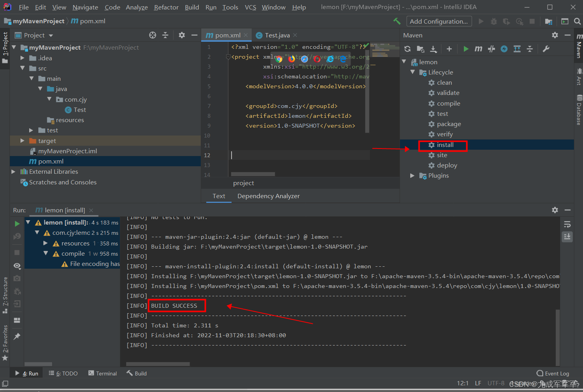The image size is (583, 392).
Task: Expand the target folder in project tree
Action: tap(22, 141)
